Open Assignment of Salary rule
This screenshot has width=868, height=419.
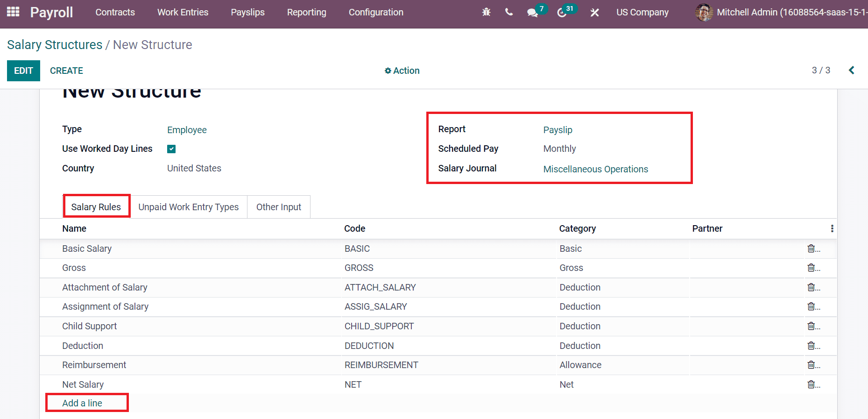(105, 306)
